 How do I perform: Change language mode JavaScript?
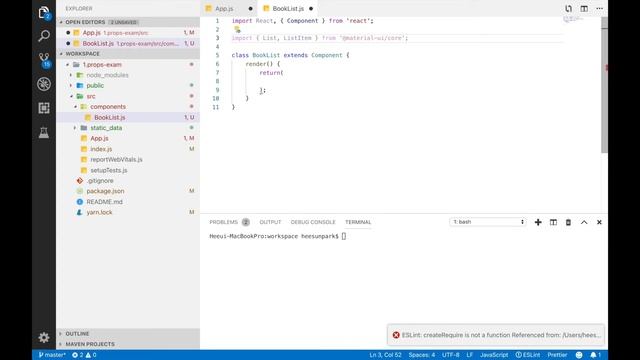coord(494,355)
